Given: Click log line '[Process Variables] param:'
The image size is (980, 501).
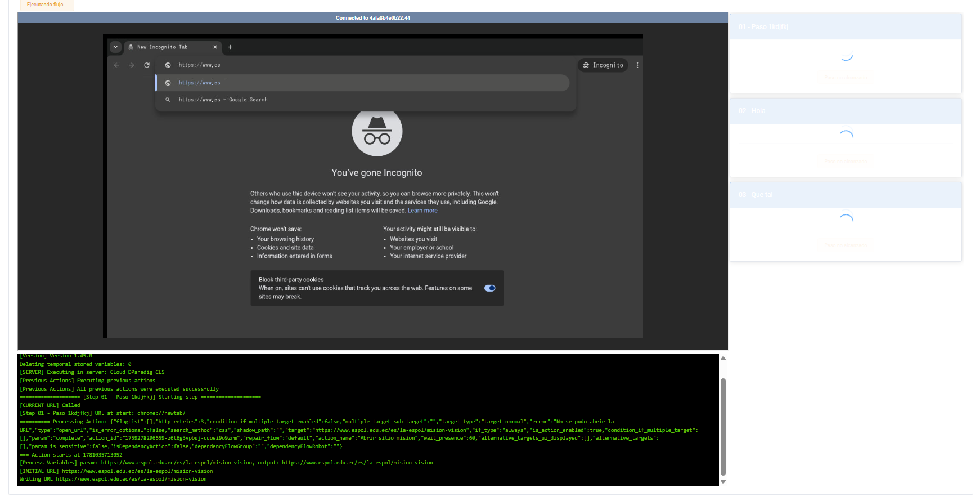Looking at the screenshot, I should (x=226, y=463).
